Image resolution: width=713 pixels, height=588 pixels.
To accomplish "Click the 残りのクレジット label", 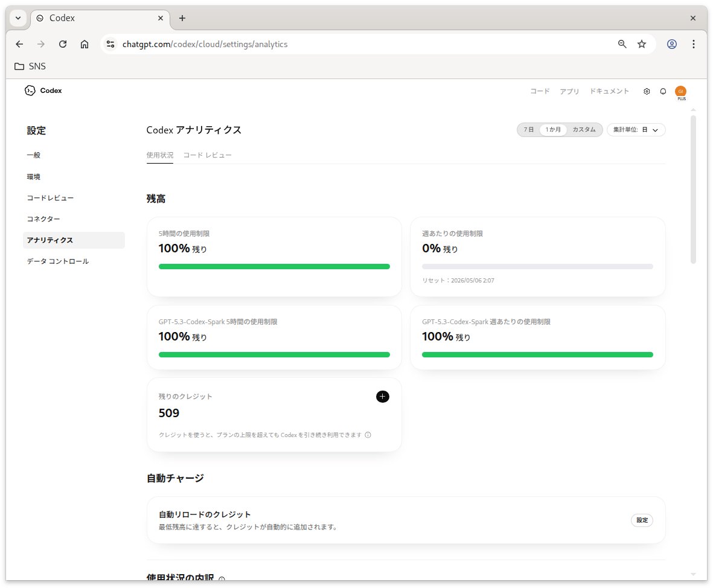I will pos(185,397).
